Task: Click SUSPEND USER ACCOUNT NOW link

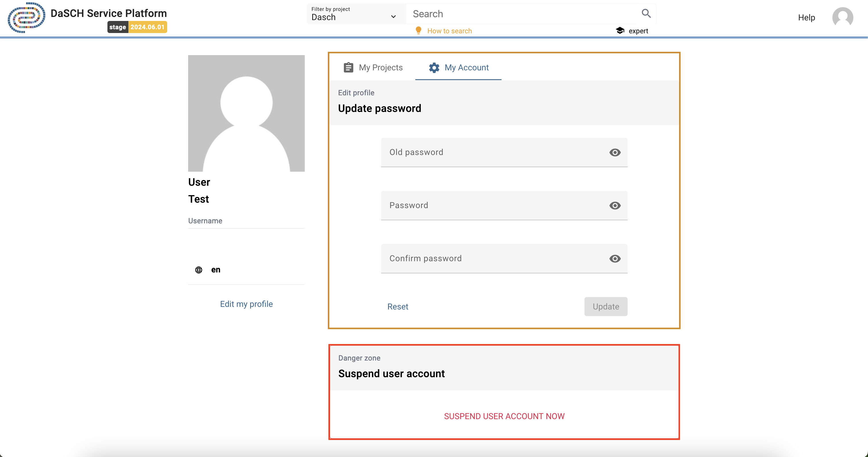Action: click(x=505, y=416)
